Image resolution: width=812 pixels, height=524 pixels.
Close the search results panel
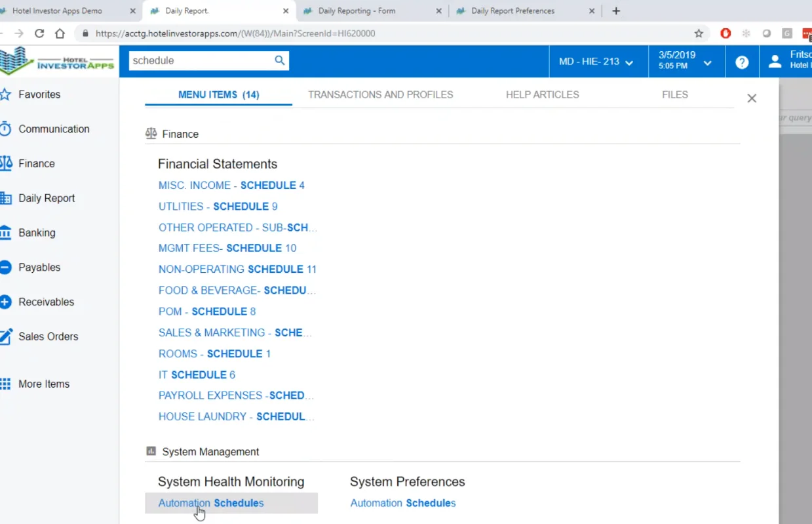coord(752,98)
